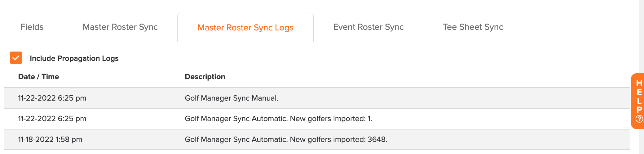Image resolution: width=644 pixels, height=154 pixels.
Task: Select the log importing 3648 golfers
Action: coord(317,139)
